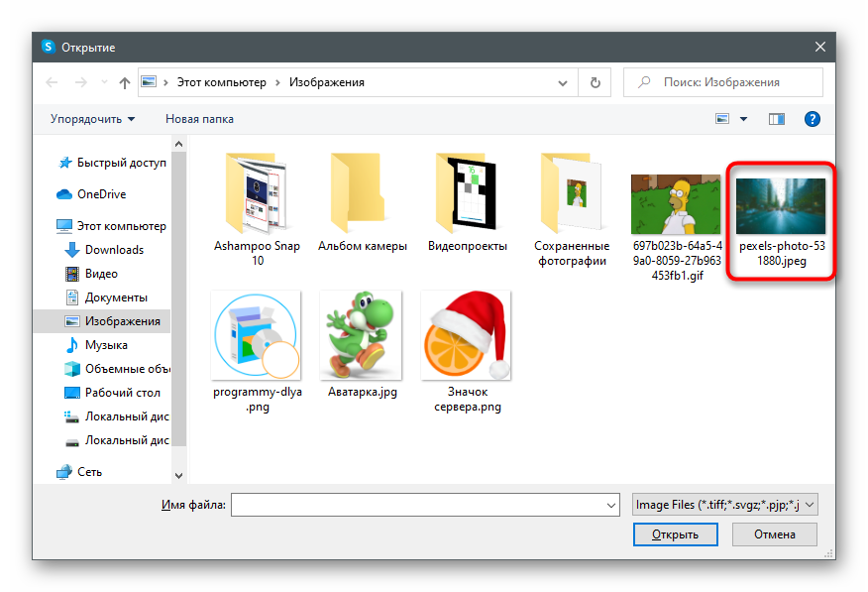Viewport: 868px width, 592px height.
Task: Select Этот компьютер in the navigation tree
Action: [x=111, y=226]
